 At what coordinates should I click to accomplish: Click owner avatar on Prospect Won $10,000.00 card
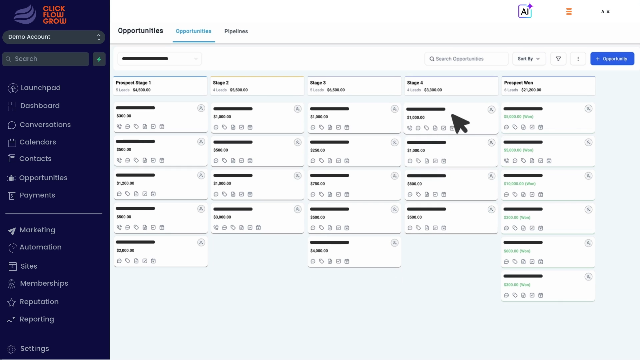click(588, 176)
